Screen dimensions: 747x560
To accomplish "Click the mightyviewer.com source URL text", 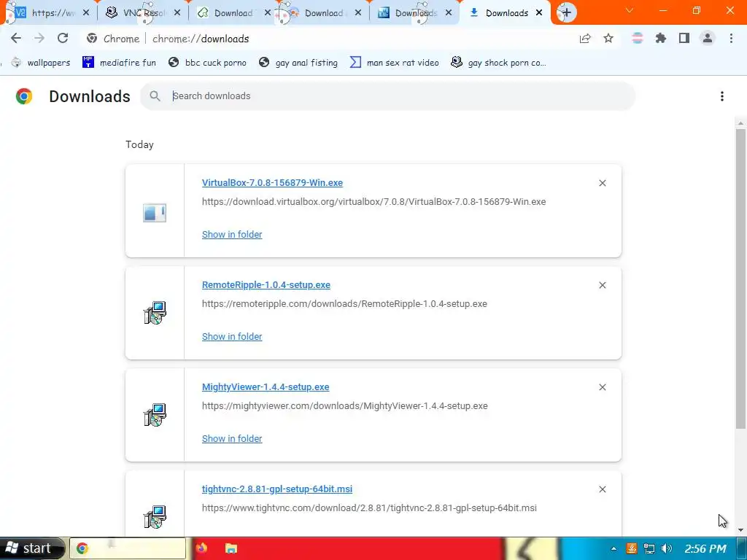I will 344,405.
